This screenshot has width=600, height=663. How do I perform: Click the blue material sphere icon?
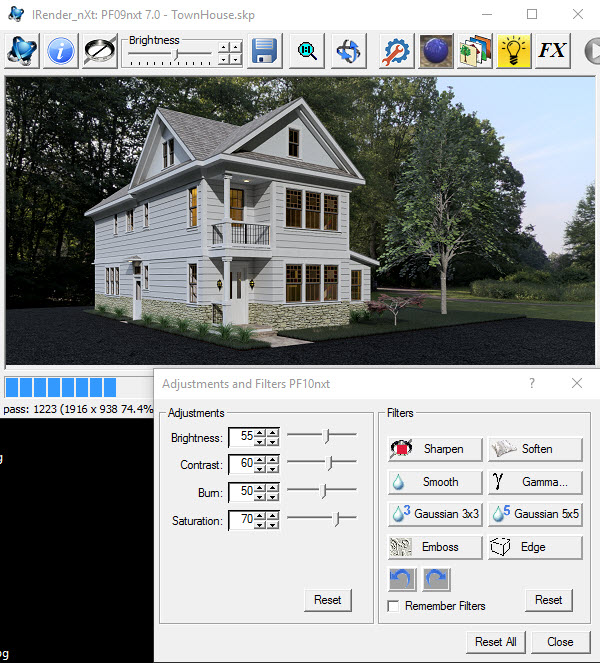(x=436, y=51)
